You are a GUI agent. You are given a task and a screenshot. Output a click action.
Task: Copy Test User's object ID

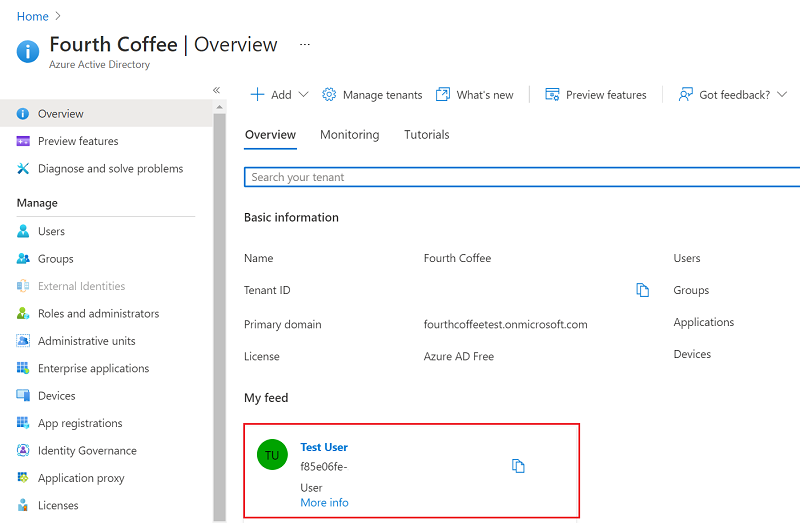tap(518, 466)
